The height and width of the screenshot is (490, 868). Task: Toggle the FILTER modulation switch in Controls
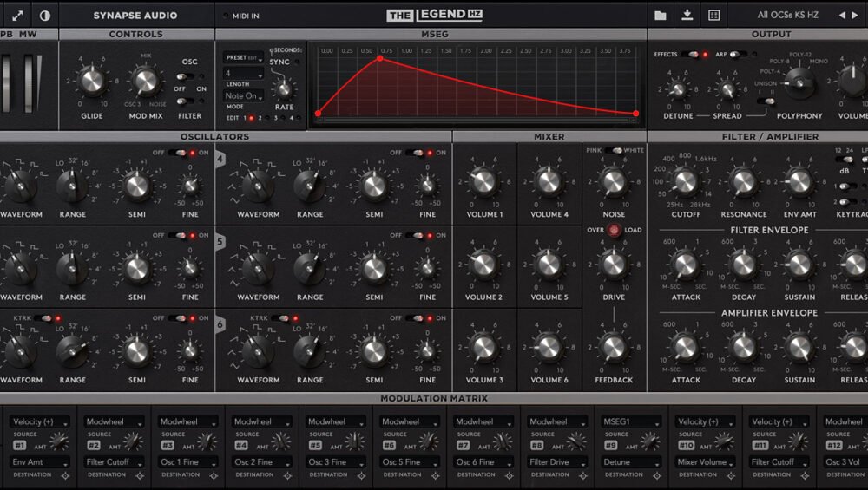[185, 101]
